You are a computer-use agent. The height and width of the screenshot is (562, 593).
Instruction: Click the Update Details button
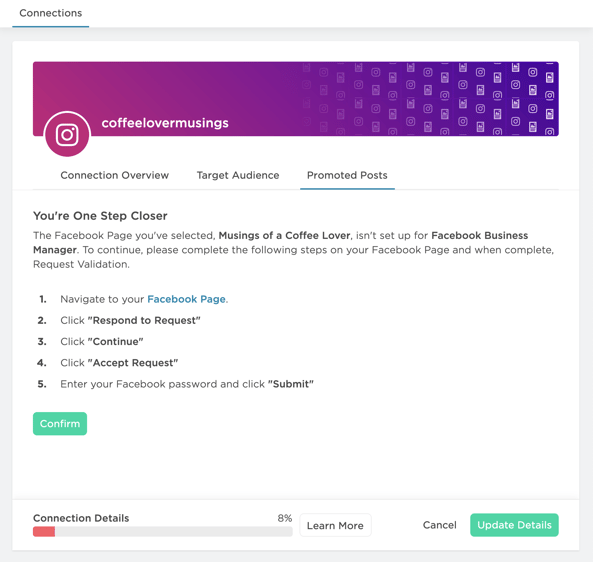pos(514,525)
